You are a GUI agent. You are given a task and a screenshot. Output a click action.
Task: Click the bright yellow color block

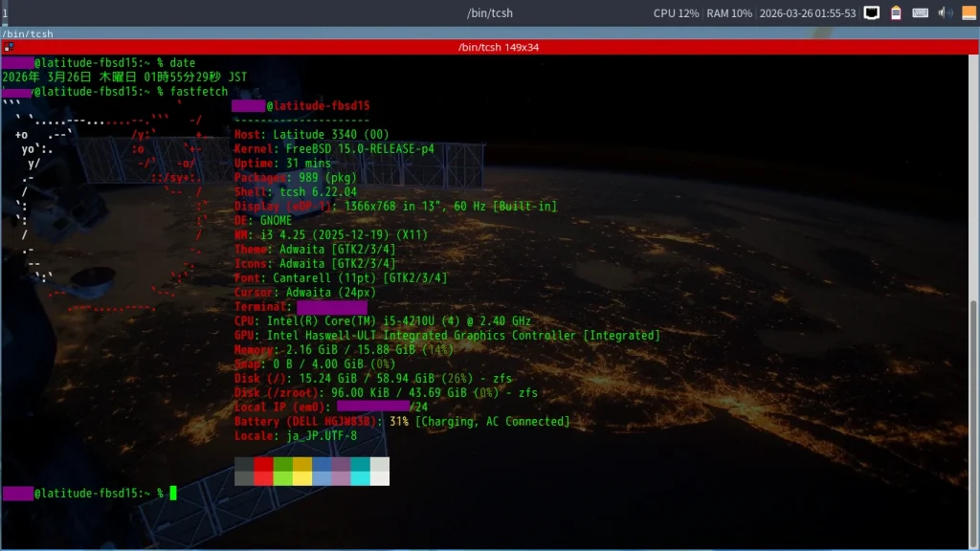pos(302,478)
